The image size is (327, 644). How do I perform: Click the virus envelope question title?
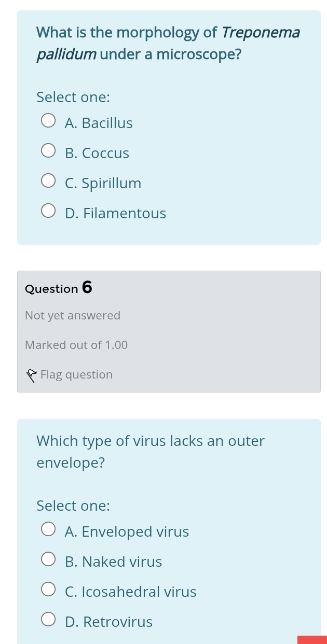click(x=151, y=451)
